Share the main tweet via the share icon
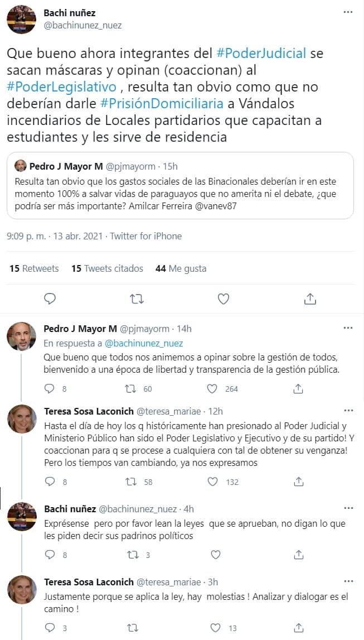The image size is (364, 640). coord(310,299)
